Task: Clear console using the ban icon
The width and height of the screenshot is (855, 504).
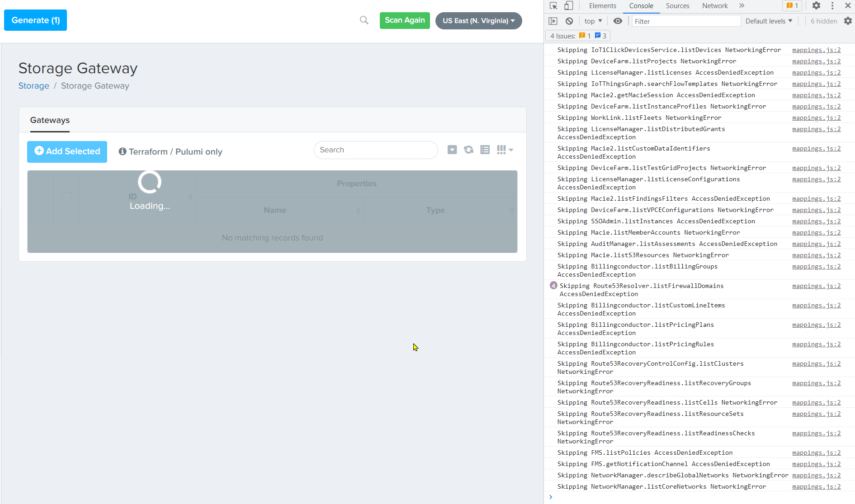Action: point(569,21)
